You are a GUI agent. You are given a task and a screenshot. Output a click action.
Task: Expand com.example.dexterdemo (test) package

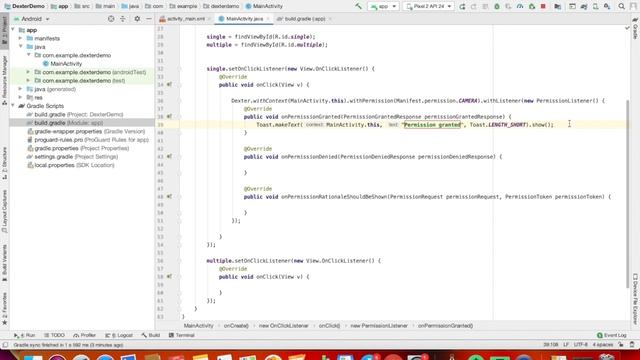coord(29,81)
